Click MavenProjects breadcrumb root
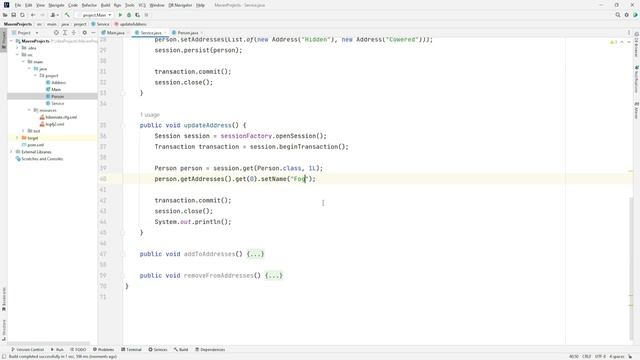 pos(18,24)
